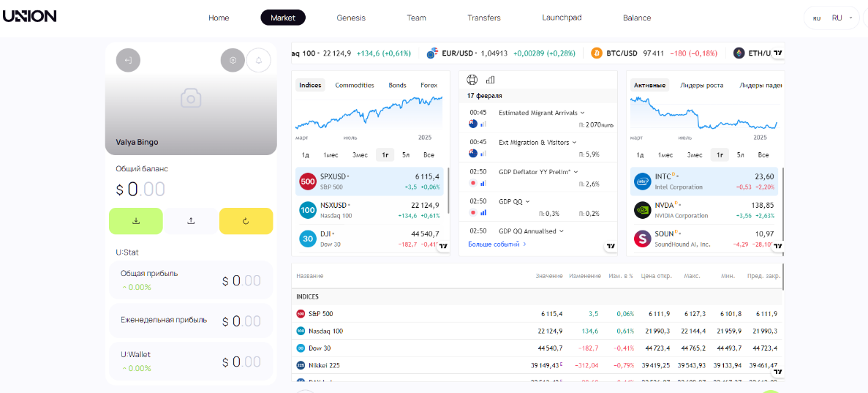Click the withdraw upload-arrow button
868x393 pixels.
coord(191,220)
